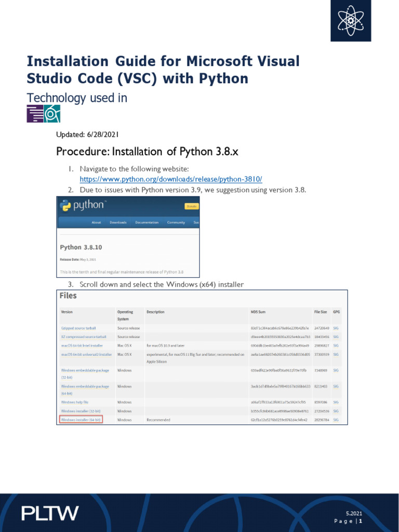The width and height of the screenshot is (399, 532).
Task: Select macOS 64-bit Intel installer link
Action: pos(82,345)
